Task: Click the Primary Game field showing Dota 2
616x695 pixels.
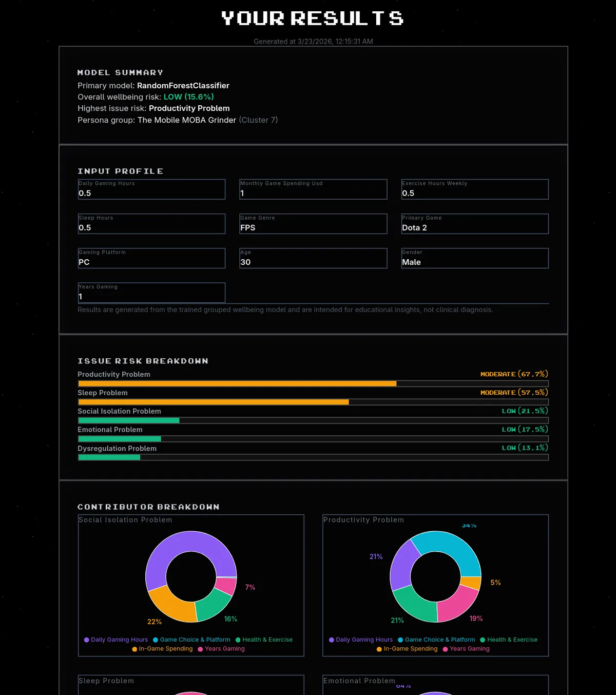Action: click(475, 223)
